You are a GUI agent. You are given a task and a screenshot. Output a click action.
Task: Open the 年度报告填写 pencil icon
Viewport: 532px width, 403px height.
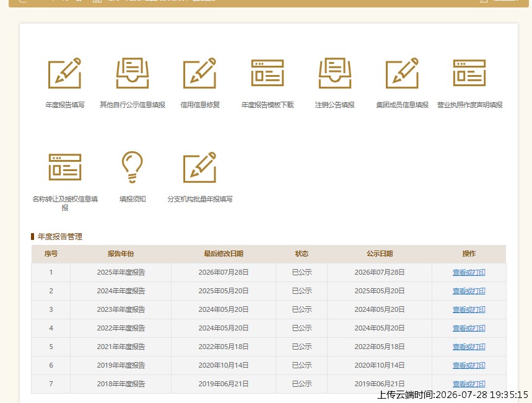pos(65,73)
